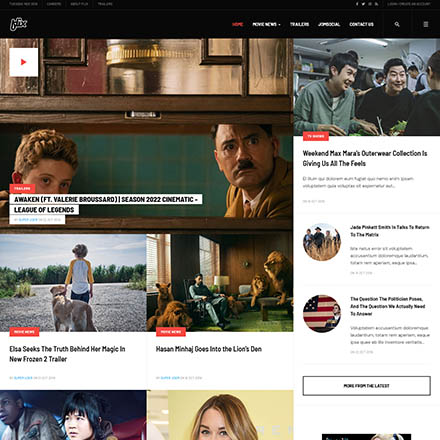Expand the Movie News dropdown menu
The image size is (440, 440).
(x=266, y=24)
